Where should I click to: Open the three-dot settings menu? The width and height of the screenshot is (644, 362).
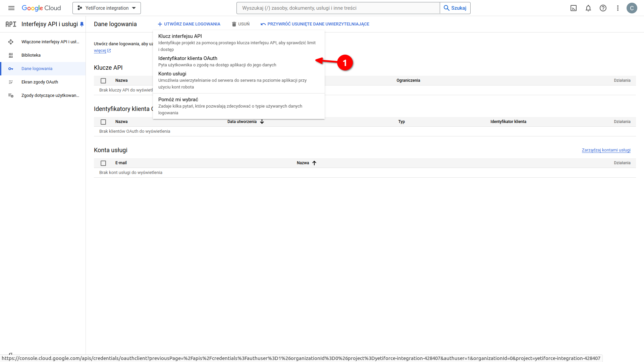(618, 8)
